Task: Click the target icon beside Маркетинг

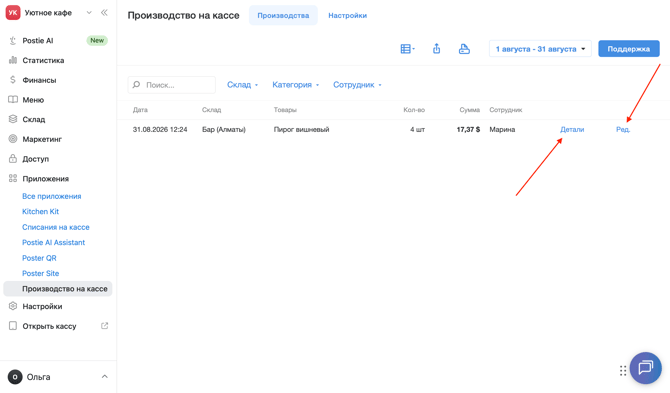Action: coord(13,138)
